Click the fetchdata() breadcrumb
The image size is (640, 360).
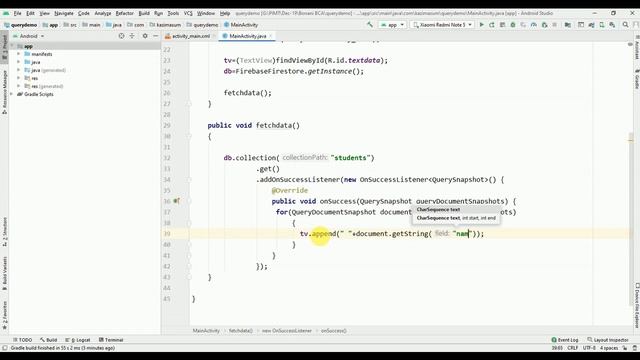click(240, 331)
